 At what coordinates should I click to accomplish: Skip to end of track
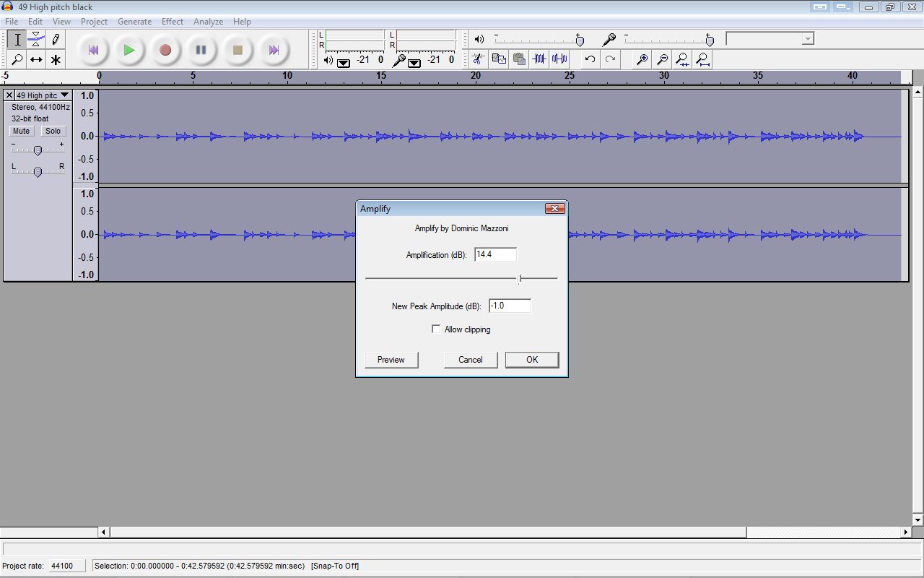click(x=274, y=50)
